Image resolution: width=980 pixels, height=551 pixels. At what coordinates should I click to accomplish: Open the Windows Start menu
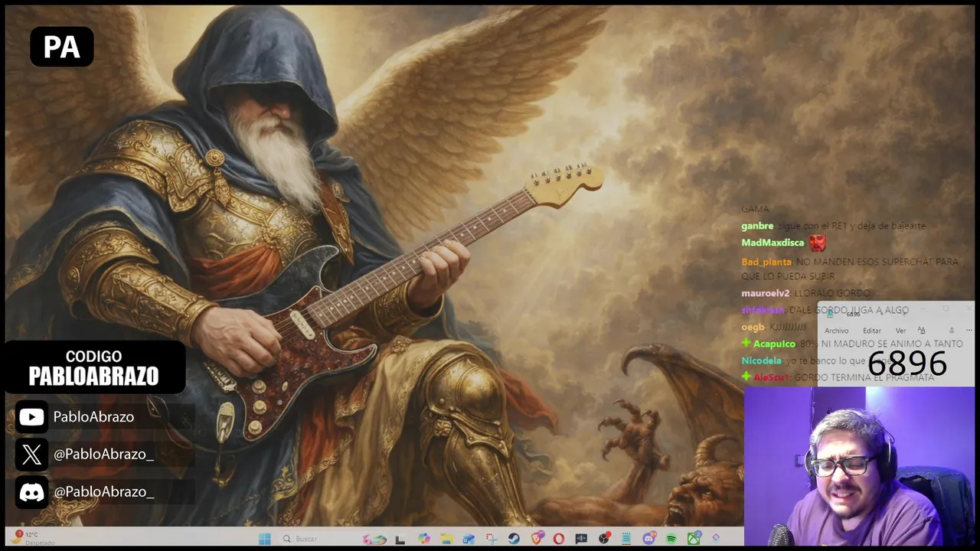pyautogui.click(x=265, y=539)
